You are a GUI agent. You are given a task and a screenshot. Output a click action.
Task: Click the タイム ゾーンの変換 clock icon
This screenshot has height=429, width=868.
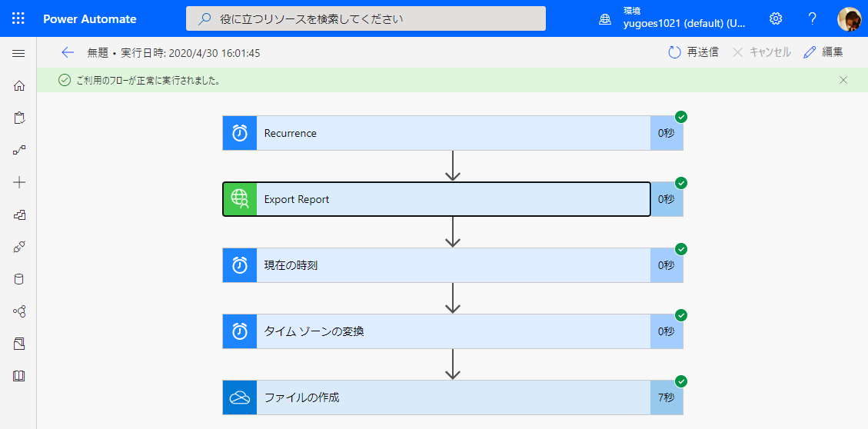[x=240, y=331]
